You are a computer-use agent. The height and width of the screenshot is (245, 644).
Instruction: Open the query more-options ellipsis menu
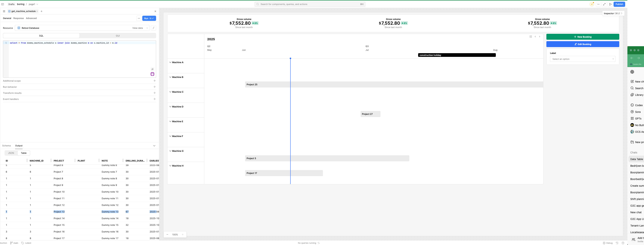click(x=139, y=18)
